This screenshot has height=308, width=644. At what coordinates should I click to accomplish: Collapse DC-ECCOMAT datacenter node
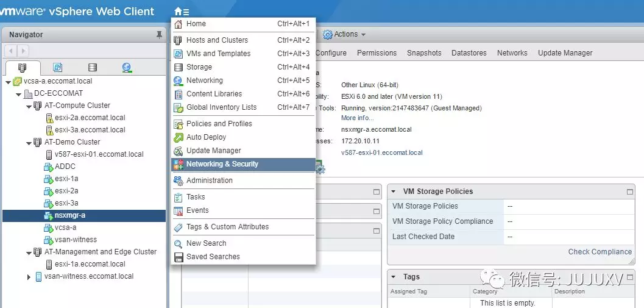click(18, 94)
